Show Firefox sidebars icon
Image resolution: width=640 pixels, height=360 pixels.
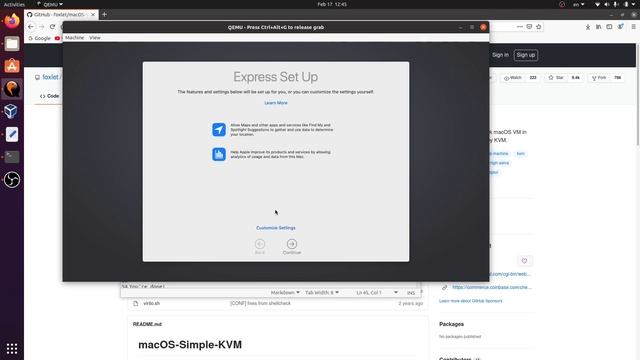(x=609, y=27)
